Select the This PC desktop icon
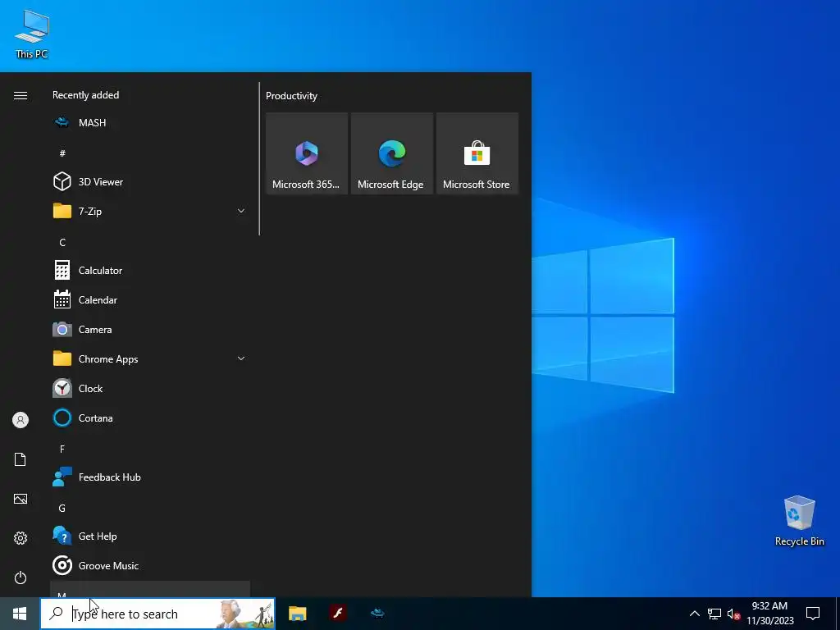The width and height of the screenshot is (840, 630). pyautogui.click(x=32, y=34)
